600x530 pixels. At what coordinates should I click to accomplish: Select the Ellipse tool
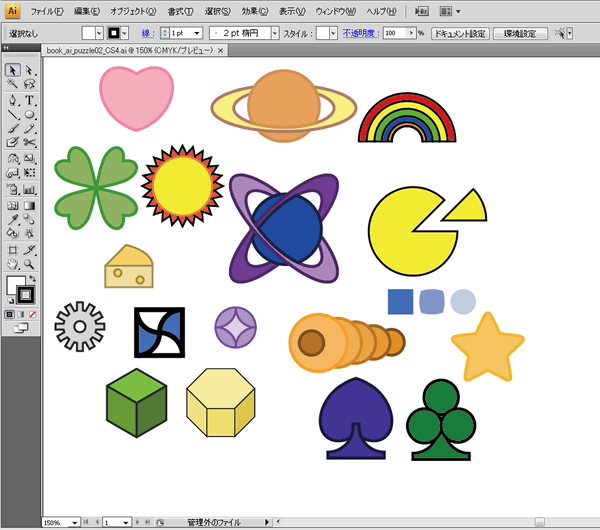[x=29, y=114]
